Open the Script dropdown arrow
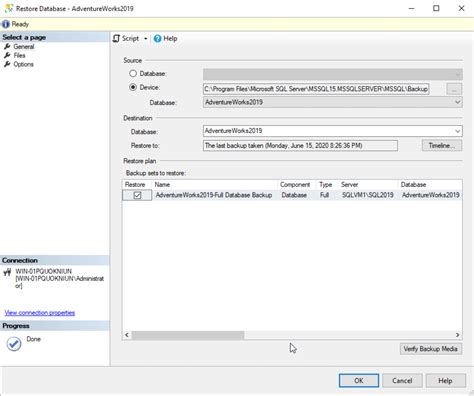 tap(146, 39)
